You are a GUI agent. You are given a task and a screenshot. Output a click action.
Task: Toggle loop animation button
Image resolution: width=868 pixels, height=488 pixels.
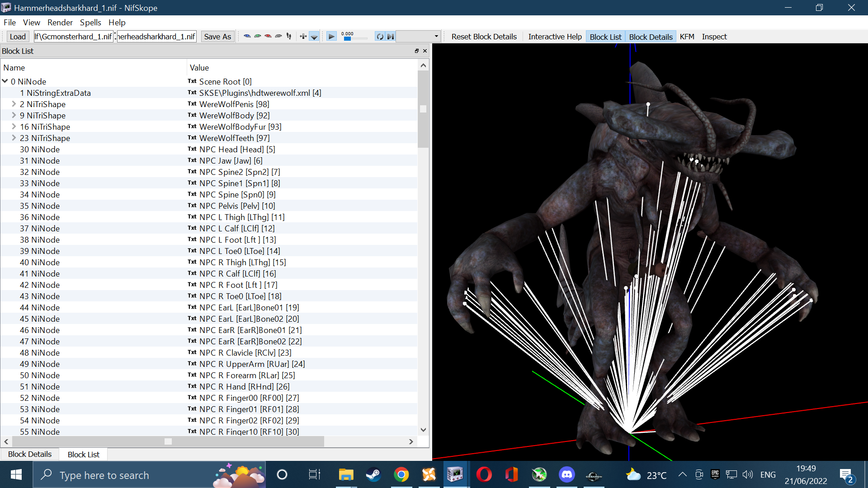(380, 37)
